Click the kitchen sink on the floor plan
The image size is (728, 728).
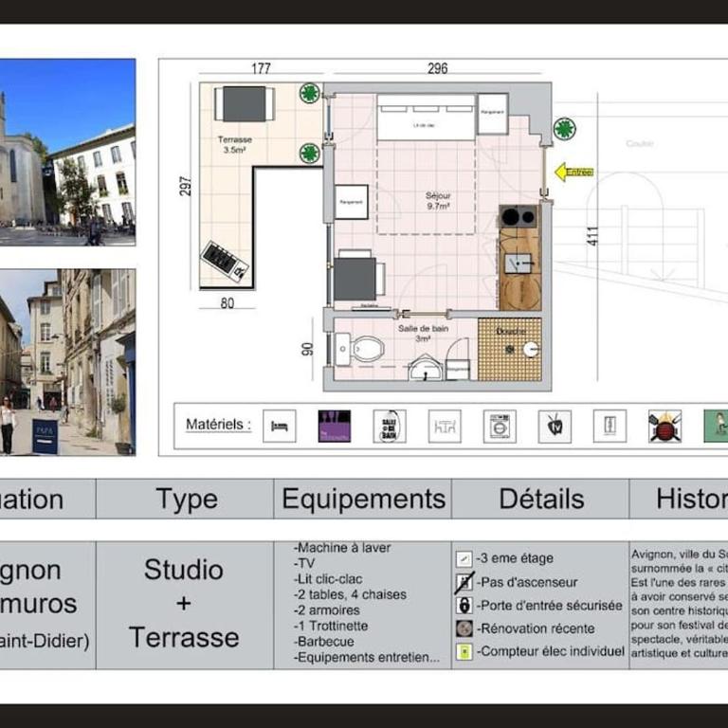point(519,264)
